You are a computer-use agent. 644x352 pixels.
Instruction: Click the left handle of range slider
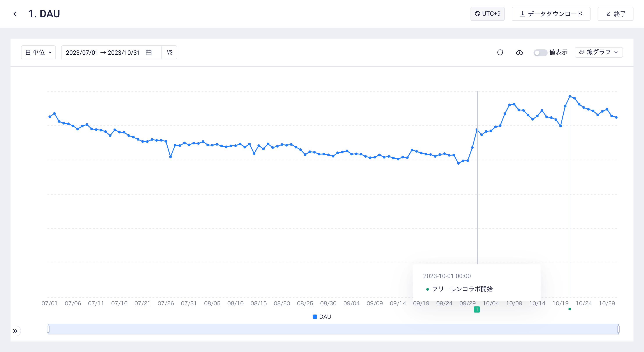[48, 329]
